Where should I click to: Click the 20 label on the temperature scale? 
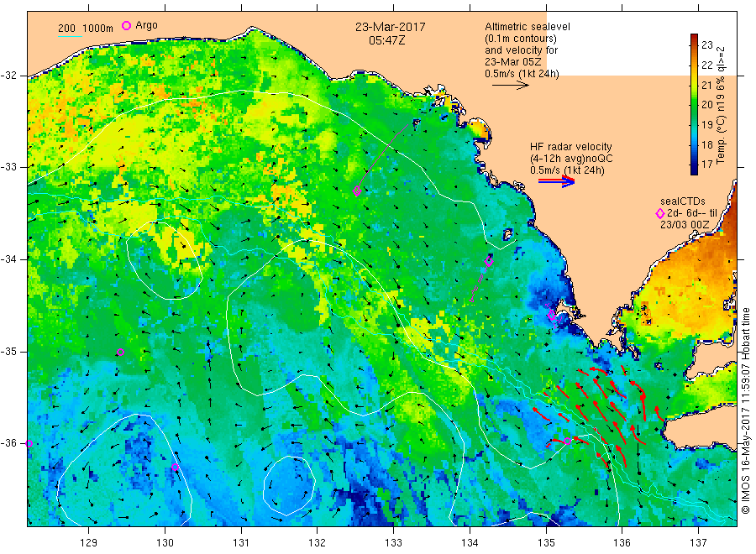(706, 105)
